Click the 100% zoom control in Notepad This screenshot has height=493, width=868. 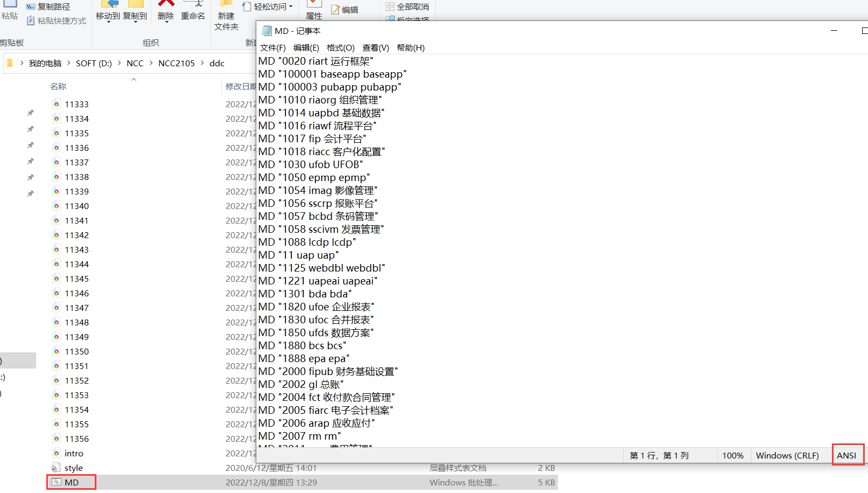click(733, 455)
